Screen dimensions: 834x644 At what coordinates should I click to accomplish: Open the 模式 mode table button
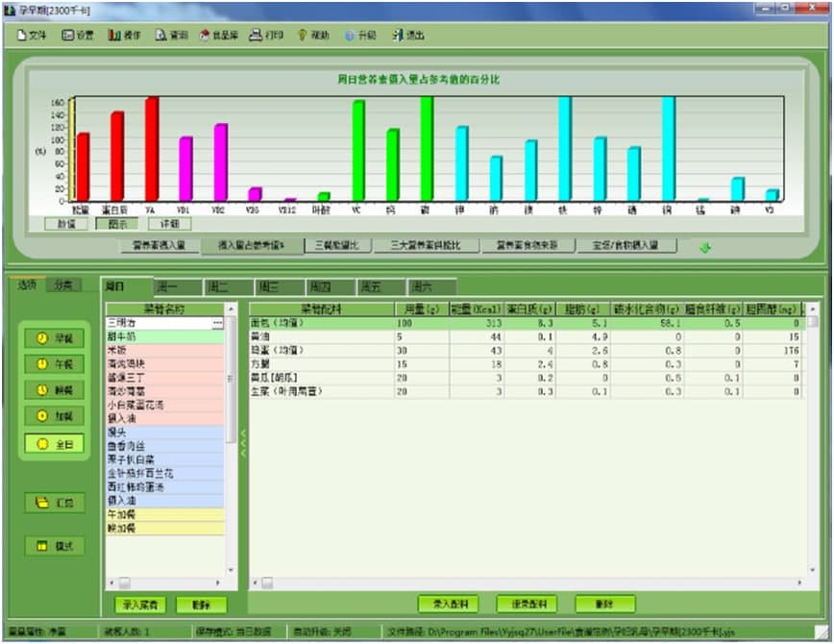tap(54, 546)
